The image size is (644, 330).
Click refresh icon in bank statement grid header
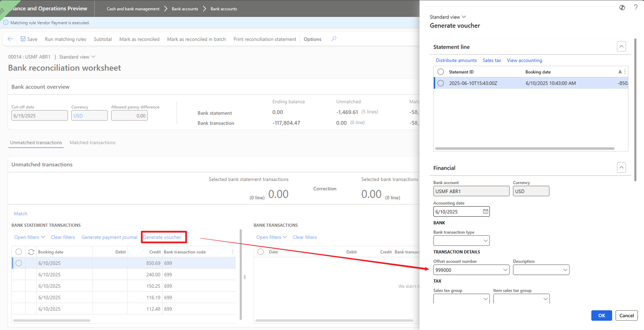coord(31,252)
